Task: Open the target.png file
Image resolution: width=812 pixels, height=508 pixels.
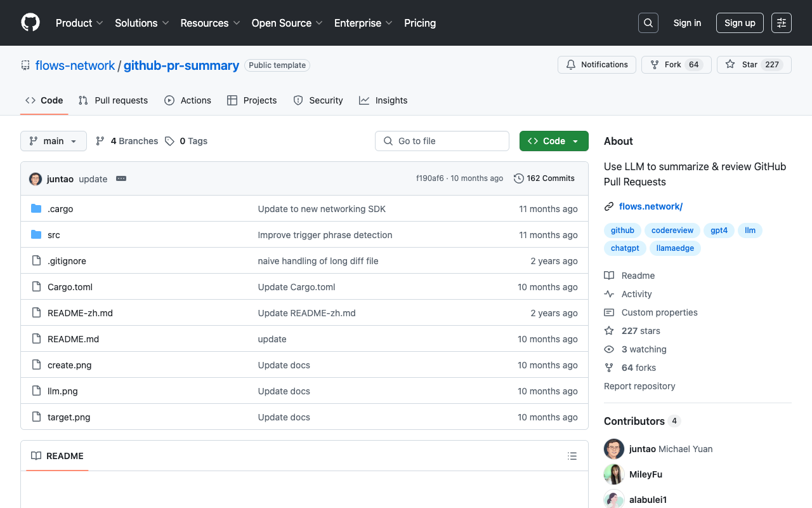Action: 69,417
